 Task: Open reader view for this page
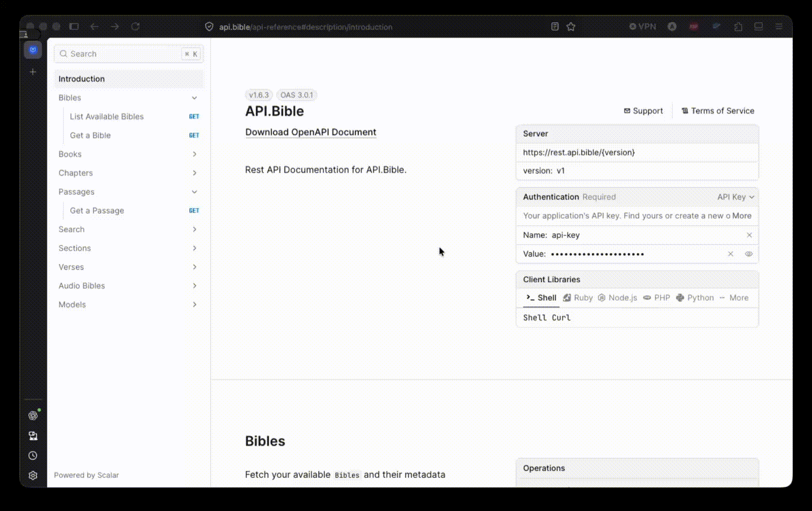(x=555, y=26)
